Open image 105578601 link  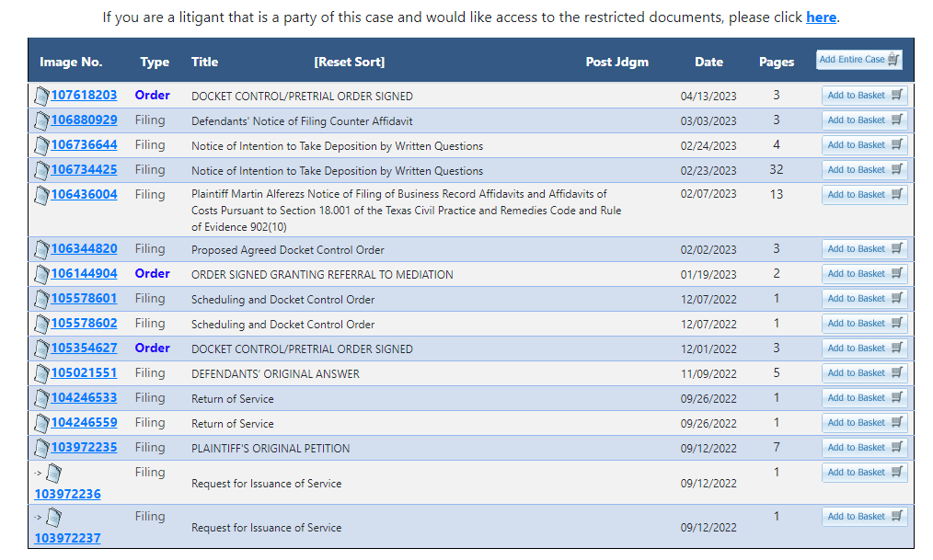pyautogui.click(x=84, y=299)
